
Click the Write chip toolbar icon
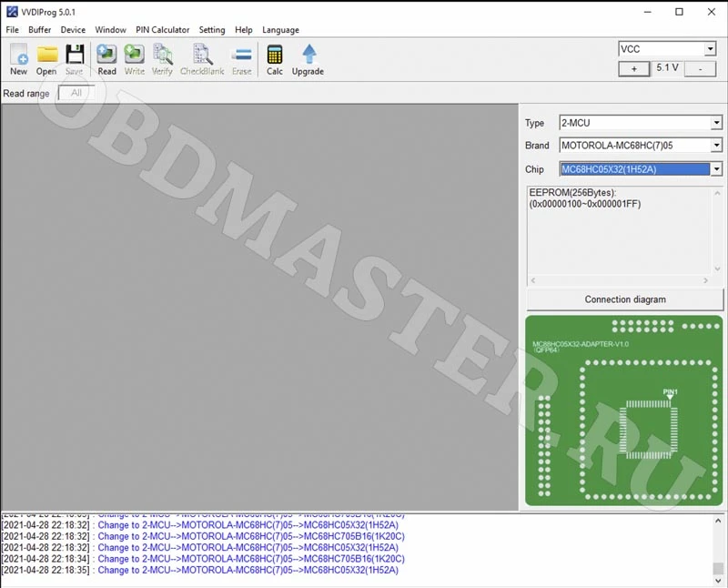pos(134,59)
